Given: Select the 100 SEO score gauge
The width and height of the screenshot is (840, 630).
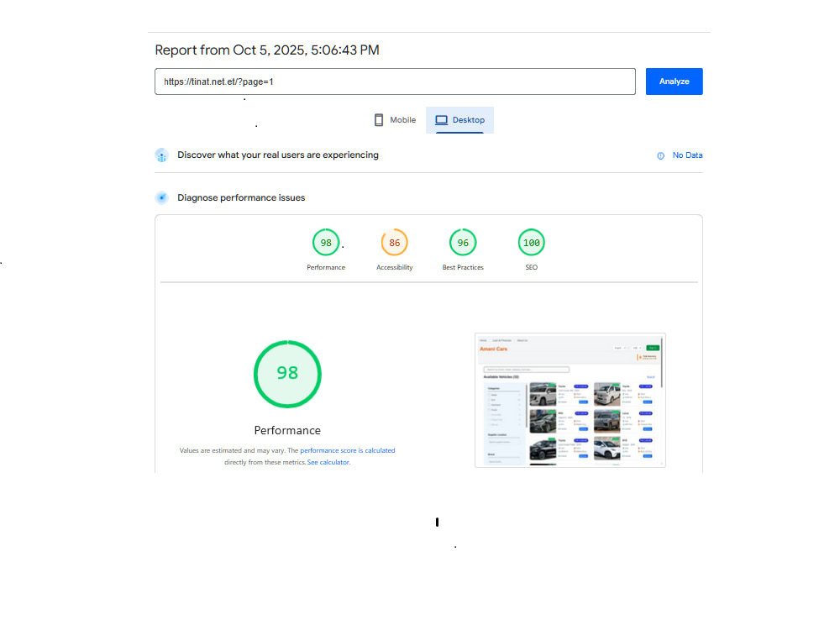Looking at the screenshot, I should point(532,243).
